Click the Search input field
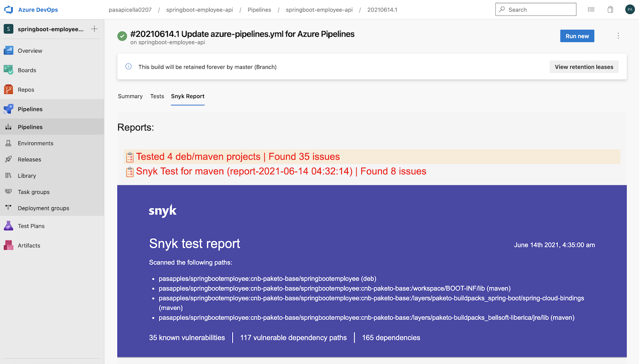 point(536,10)
